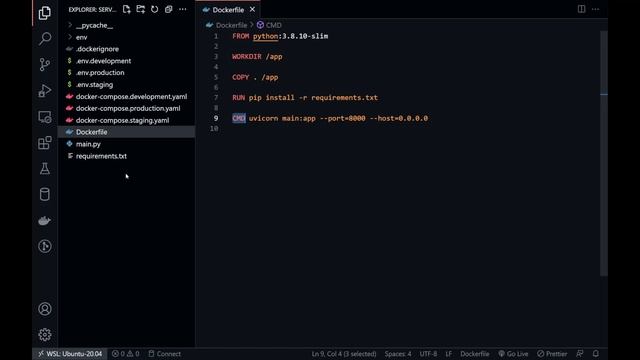Click Ln 9, Col 4 cursor position

[x=344, y=354]
